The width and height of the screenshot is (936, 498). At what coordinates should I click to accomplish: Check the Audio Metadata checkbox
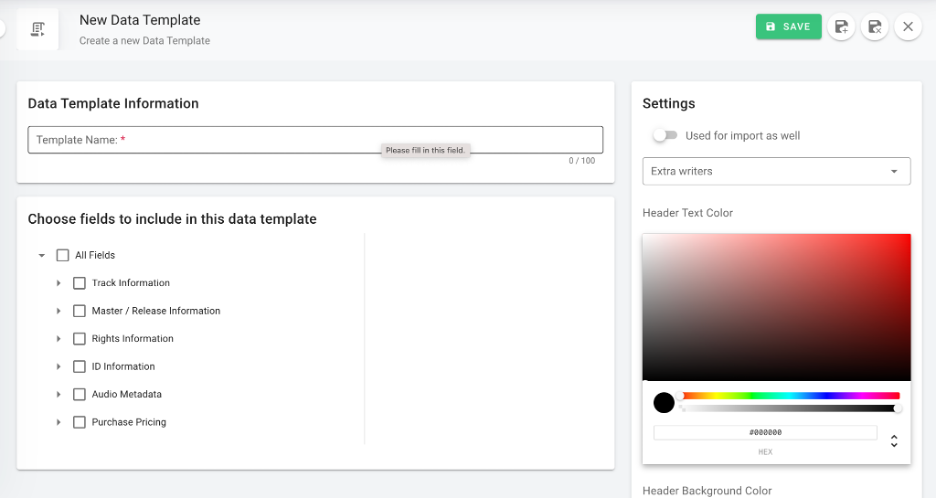tap(79, 394)
